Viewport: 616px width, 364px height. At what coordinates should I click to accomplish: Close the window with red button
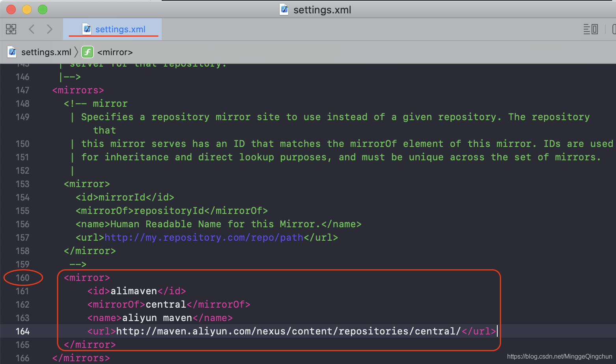11,9
